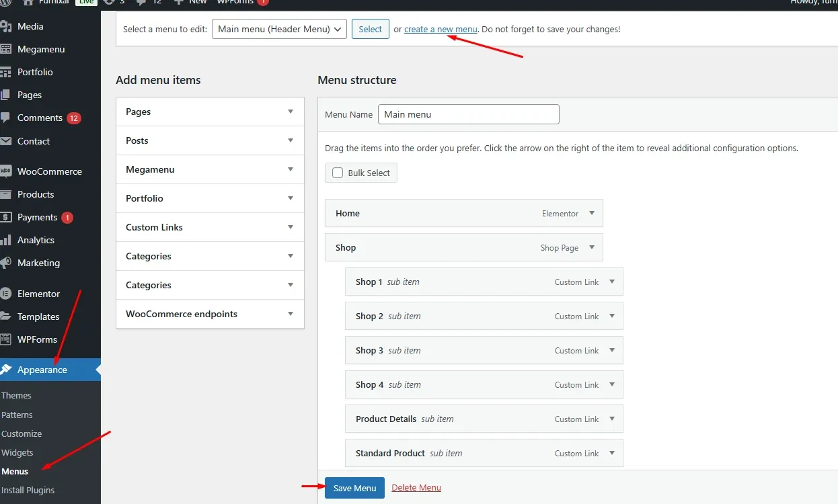Image resolution: width=838 pixels, height=504 pixels.
Task: Select Menus under Appearance
Action: [15, 471]
